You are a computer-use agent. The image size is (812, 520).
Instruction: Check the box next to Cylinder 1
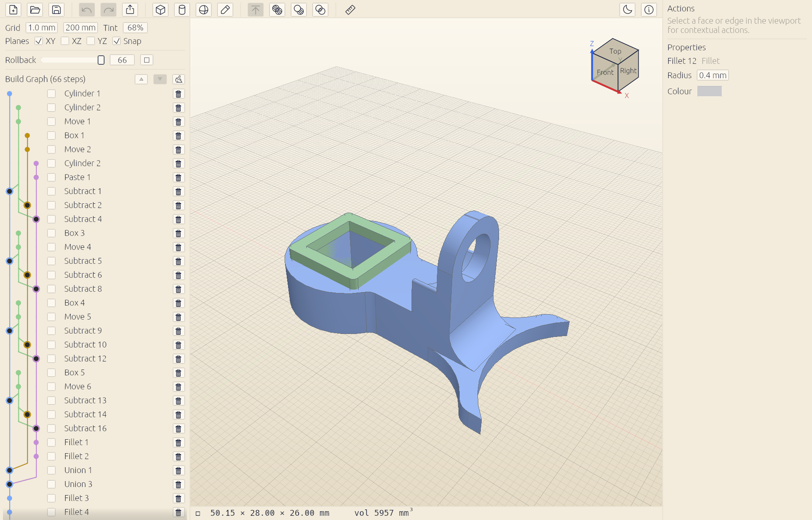point(51,93)
